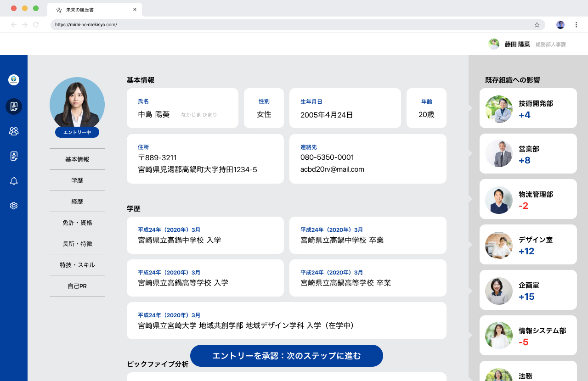The width and height of the screenshot is (588, 381).
Task: Click the 中島 陽葵 profile photo
Action: [x=77, y=104]
